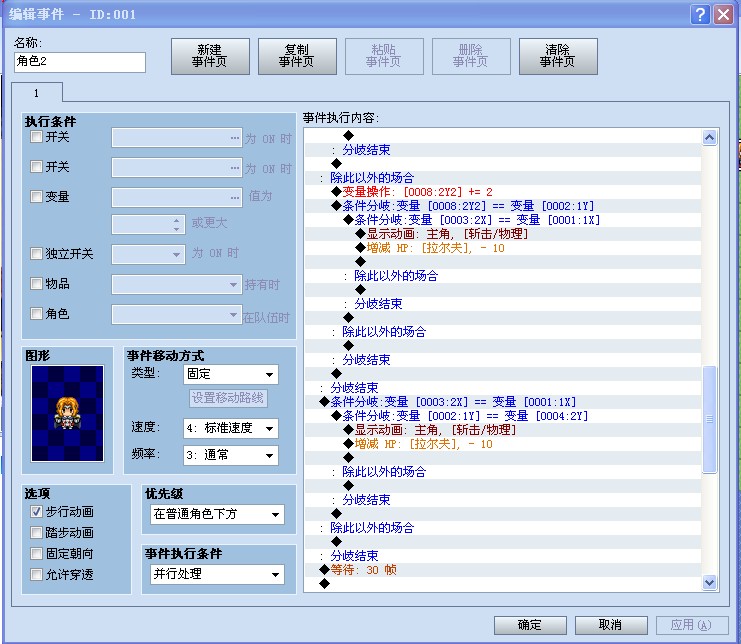
Task: Click the variable value stepper
Action: (176, 224)
